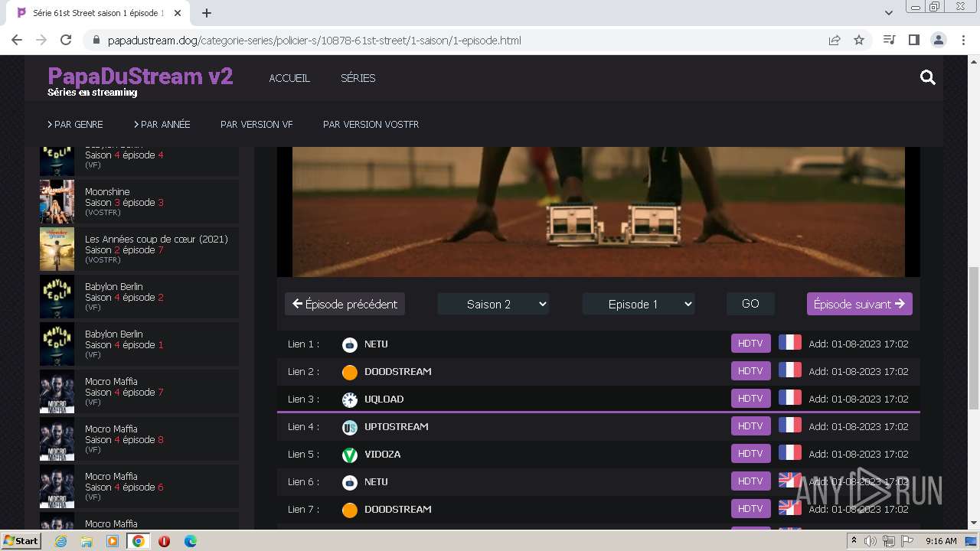Reload the page with the refresh icon

pos(66,40)
